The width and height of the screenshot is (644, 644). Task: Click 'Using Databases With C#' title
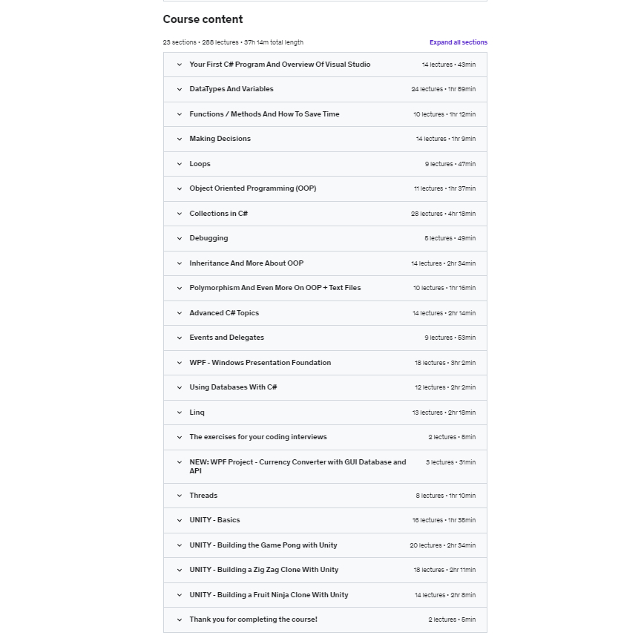233,387
